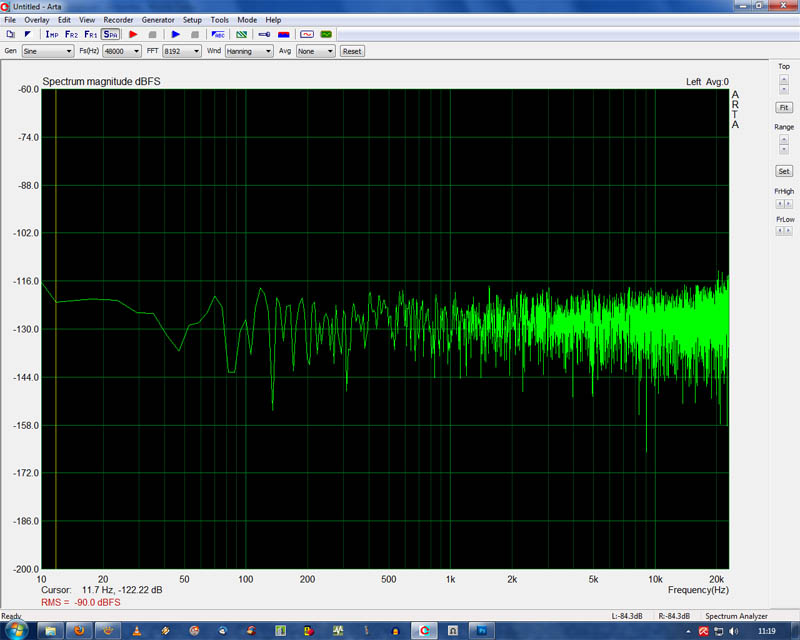Open the Generator menu
The image size is (800, 640).
pos(158,20)
